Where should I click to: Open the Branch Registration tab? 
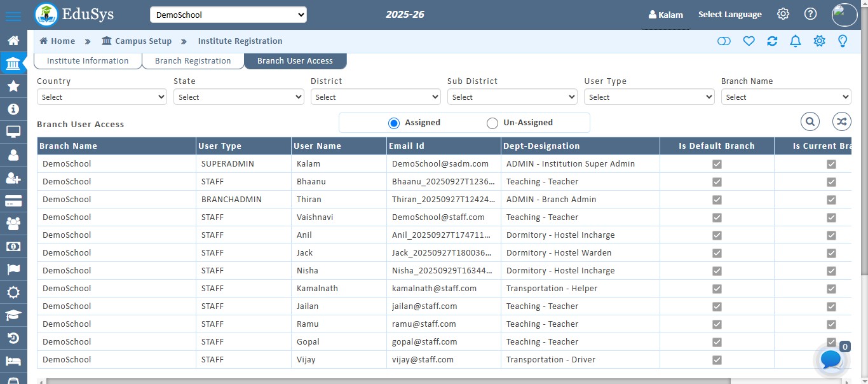point(193,61)
